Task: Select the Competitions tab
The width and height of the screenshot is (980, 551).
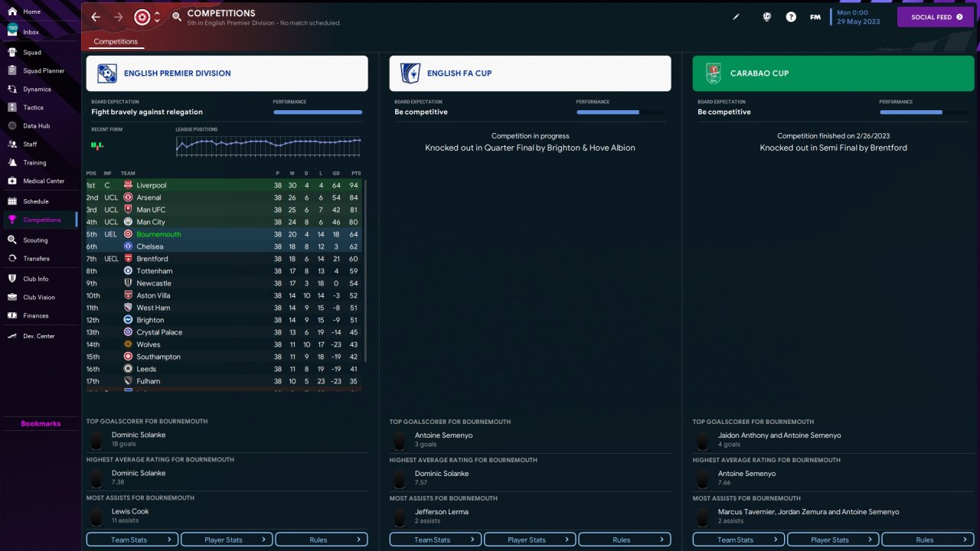Action: (116, 41)
